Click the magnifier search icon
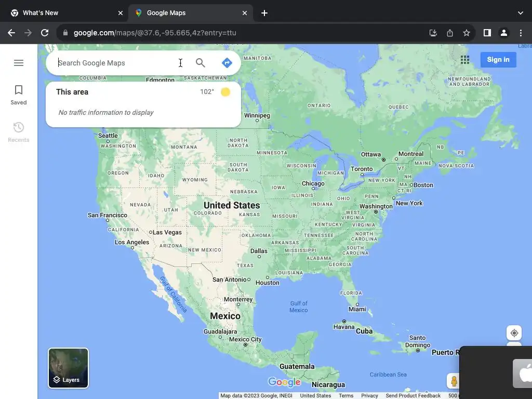 200,63
